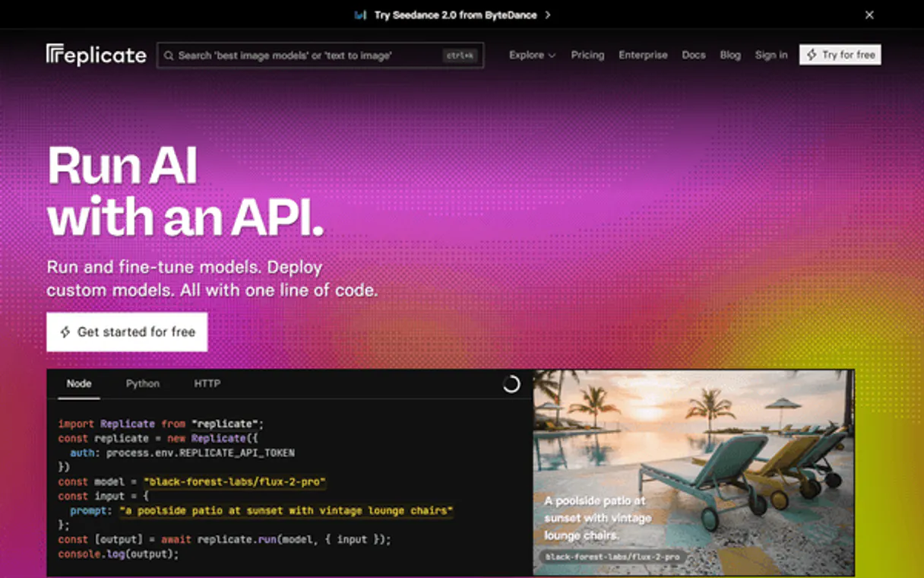Click the ByteDance bars icon in banner
924x578 pixels.
pyautogui.click(x=360, y=15)
